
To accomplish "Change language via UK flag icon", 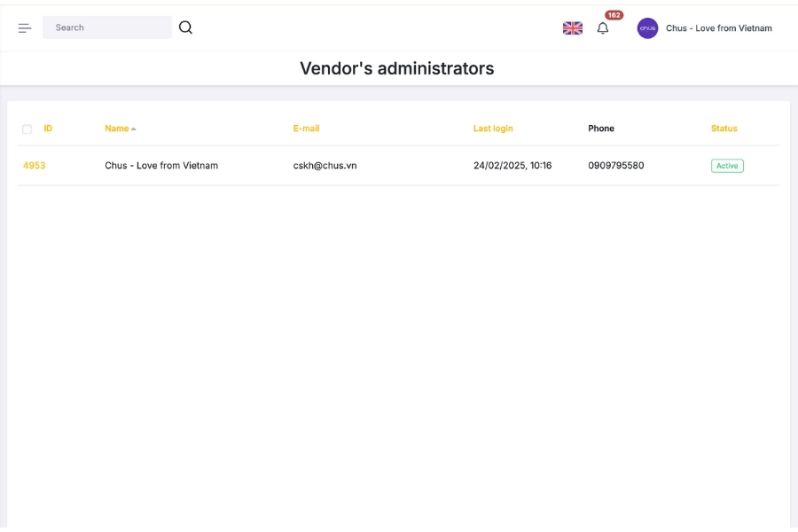I will point(573,28).
